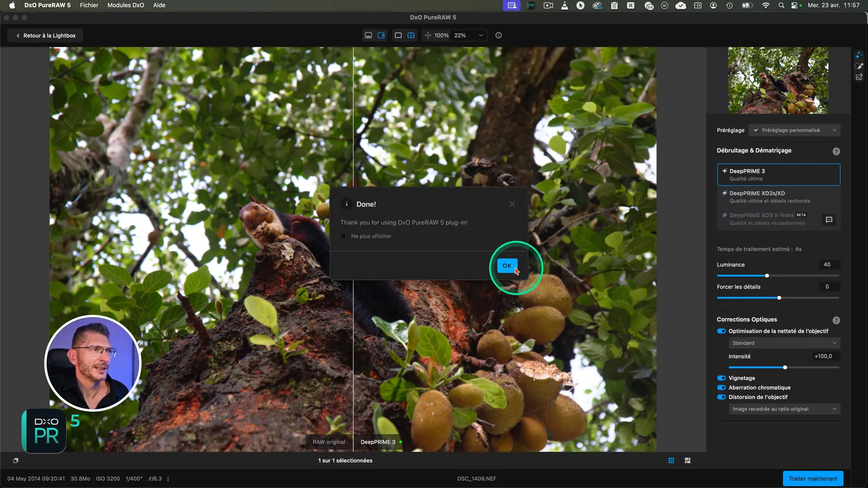Open 'Image recadrée au ratio original' dropdown
The height and width of the screenshot is (488, 868).
tap(784, 409)
